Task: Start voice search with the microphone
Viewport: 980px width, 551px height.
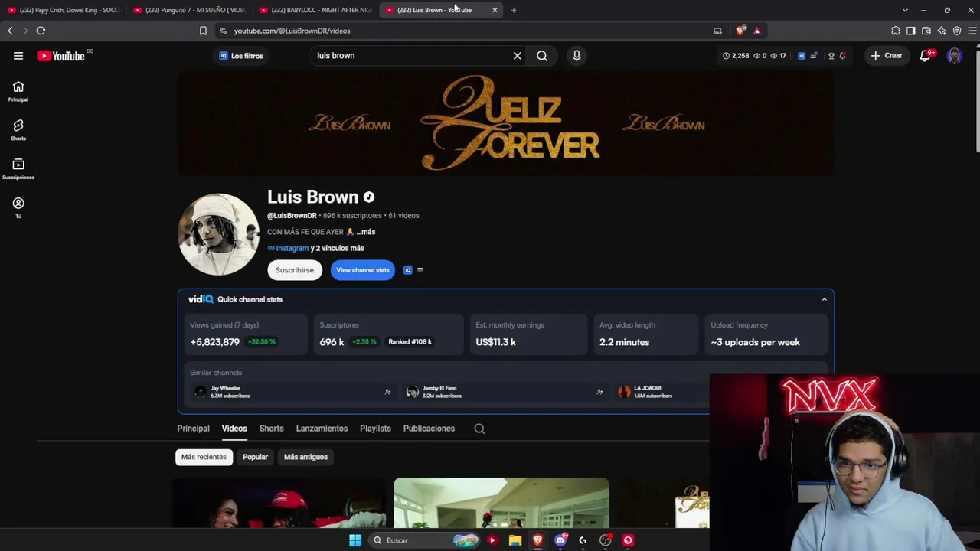Action: click(577, 56)
